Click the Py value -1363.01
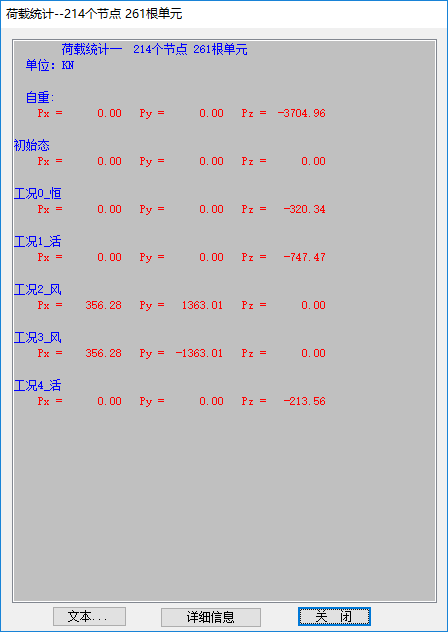 [199, 353]
